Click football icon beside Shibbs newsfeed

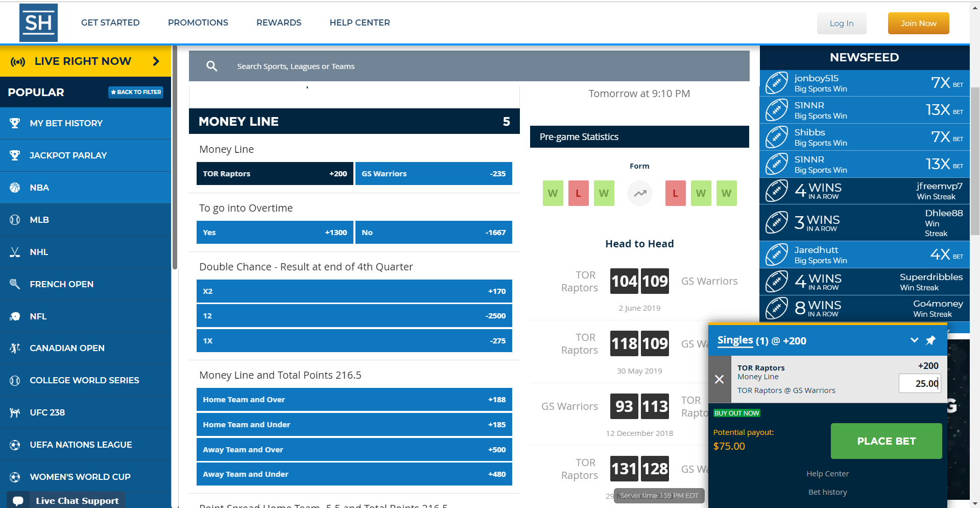pyautogui.click(x=777, y=137)
